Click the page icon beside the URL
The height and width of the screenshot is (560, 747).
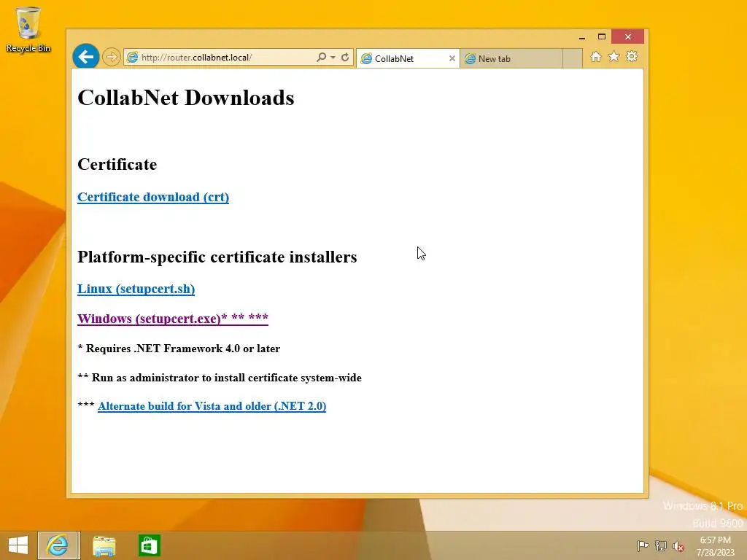(x=133, y=57)
